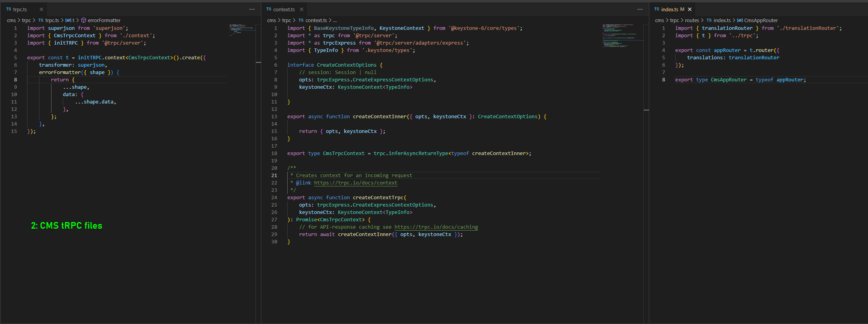The width and height of the screenshot is (868, 324).
Task: Open More Actions menu of context.ts editor group
Action: point(640,9)
